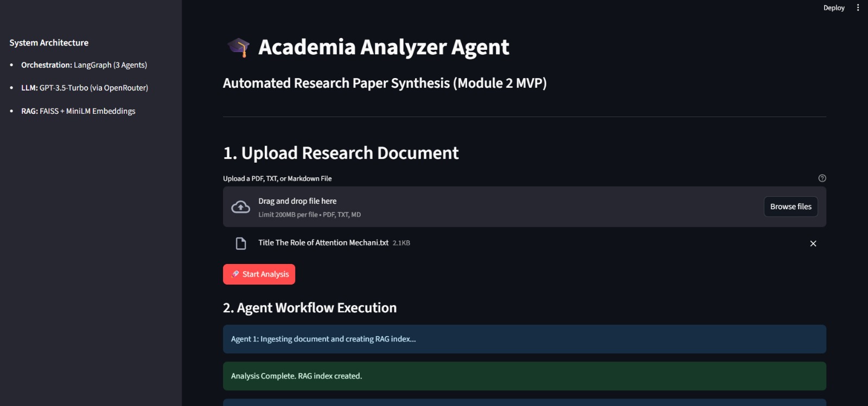Viewport: 868px width, 406px height.
Task: Select the uploaded Attention Mechani.txt file name
Action: coord(323,243)
